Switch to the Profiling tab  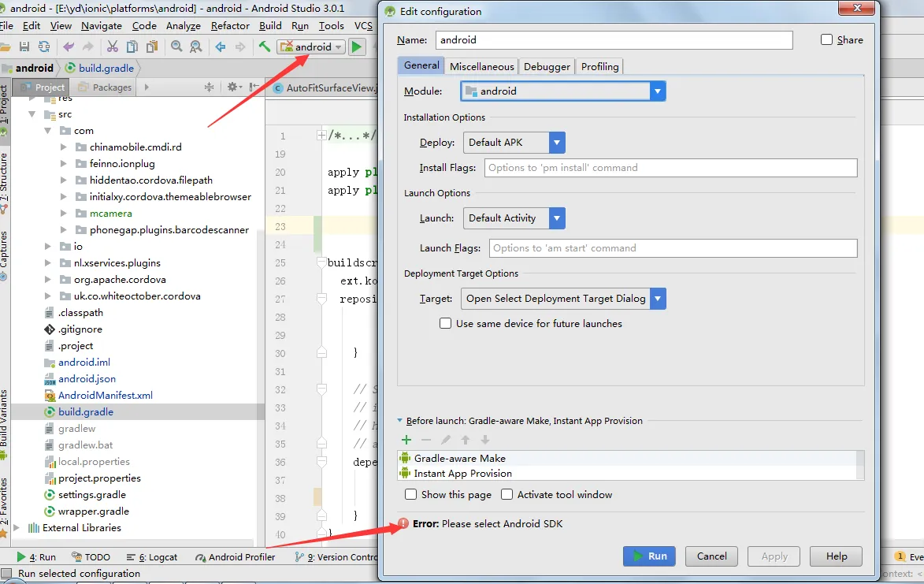coord(599,66)
